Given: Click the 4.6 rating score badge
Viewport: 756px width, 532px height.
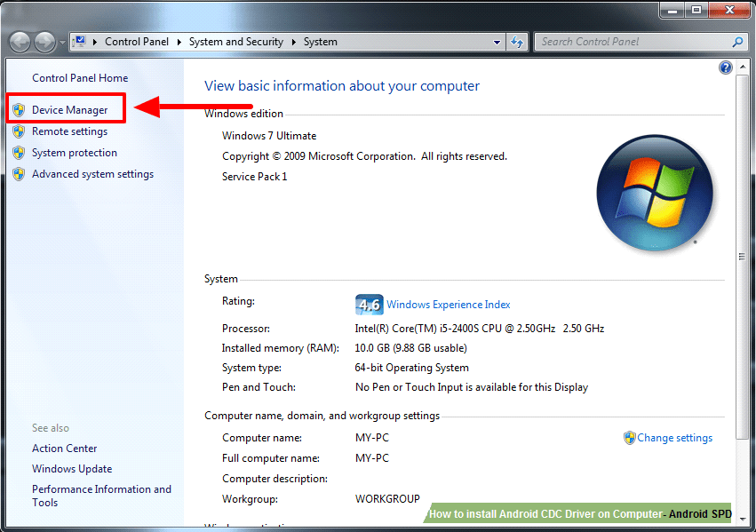Looking at the screenshot, I should (x=369, y=304).
